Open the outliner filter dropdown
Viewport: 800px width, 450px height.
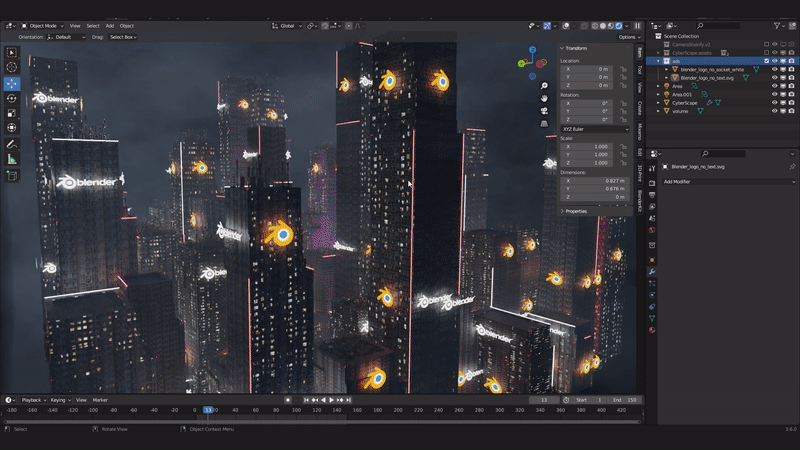(778, 26)
